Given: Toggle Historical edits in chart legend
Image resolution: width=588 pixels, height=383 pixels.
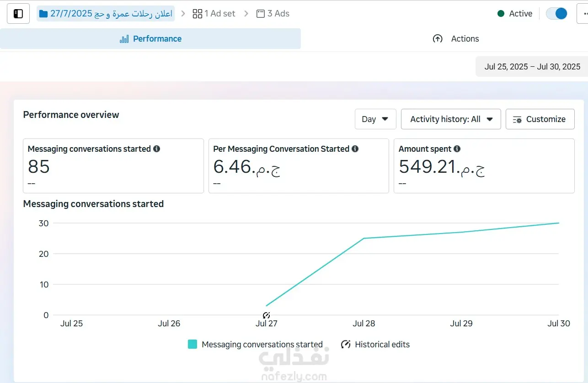Looking at the screenshot, I should coord(376,345).
